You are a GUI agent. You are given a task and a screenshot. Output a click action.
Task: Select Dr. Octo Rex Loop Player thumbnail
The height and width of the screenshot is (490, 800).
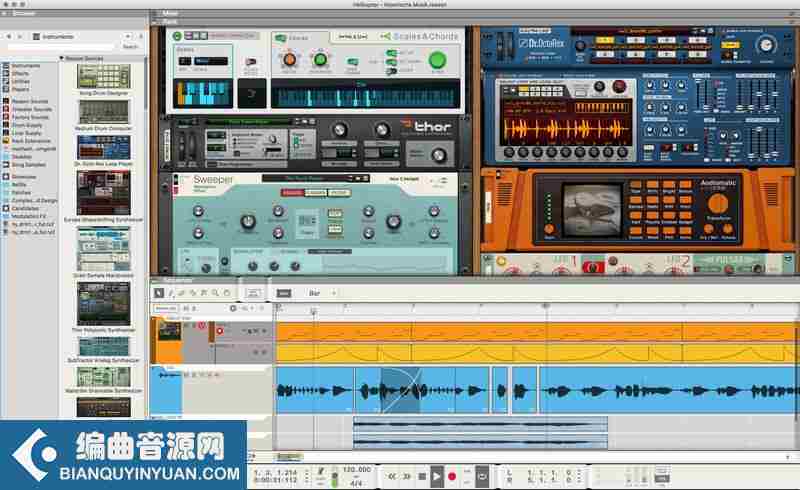(x=104, y=148)
